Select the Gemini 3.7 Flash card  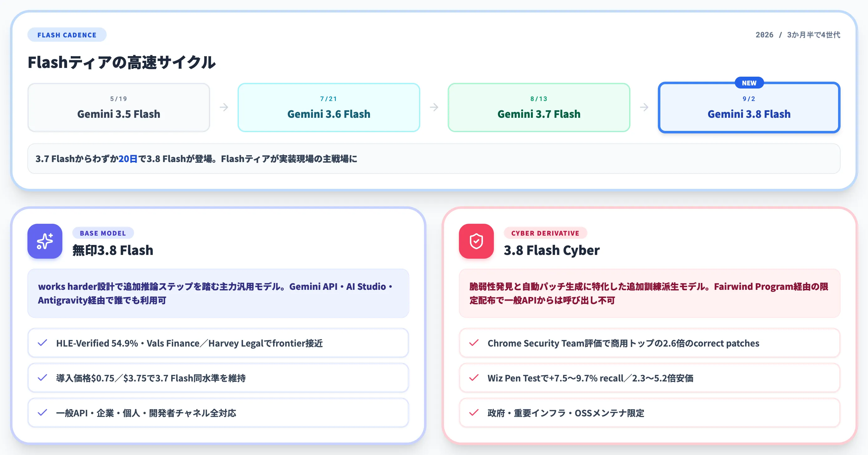[x=539, y=108]
